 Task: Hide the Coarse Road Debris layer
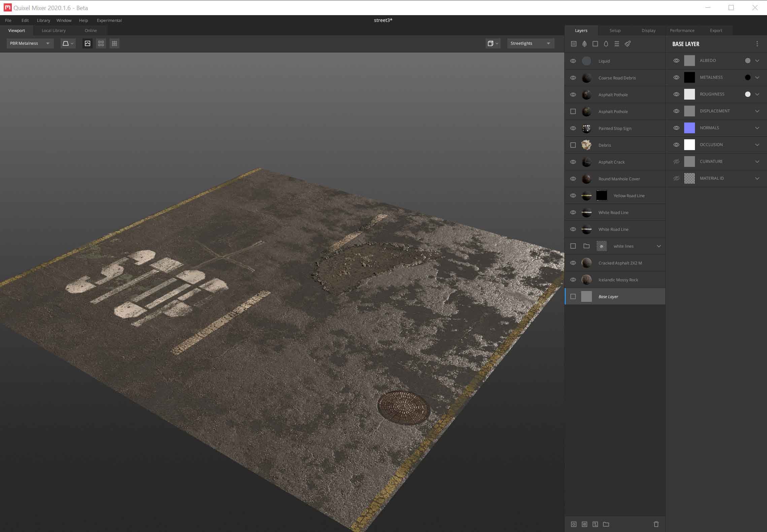573,78
